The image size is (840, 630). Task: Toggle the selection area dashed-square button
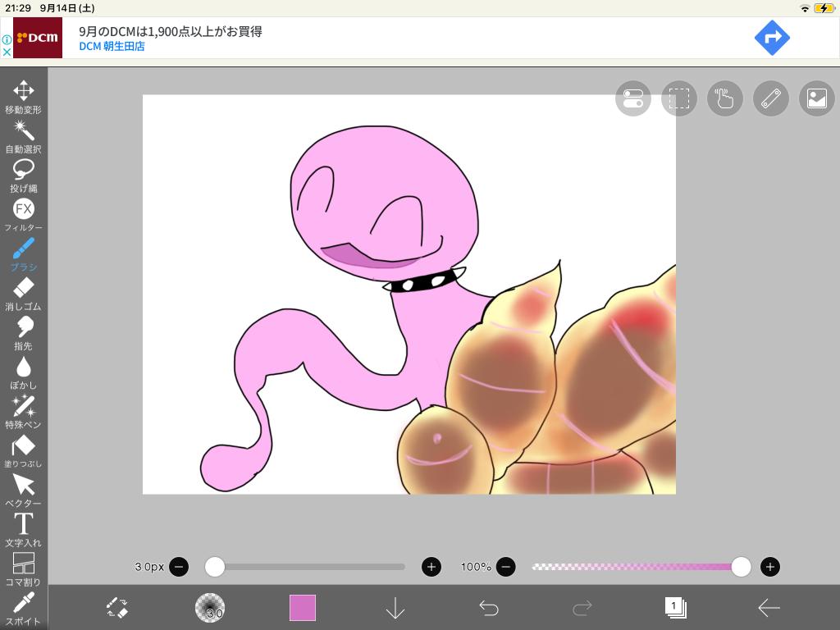click(678, 98)
